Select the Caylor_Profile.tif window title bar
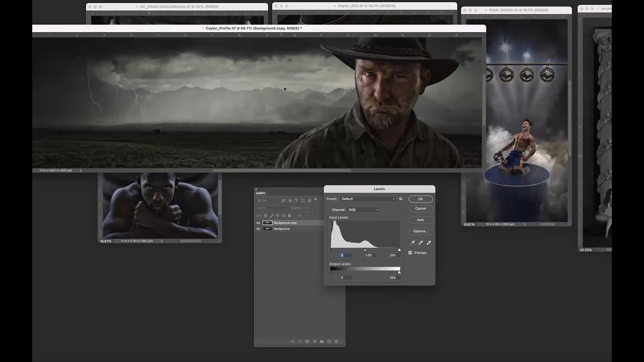Screen dimensions: 644x362 (259, 29)
